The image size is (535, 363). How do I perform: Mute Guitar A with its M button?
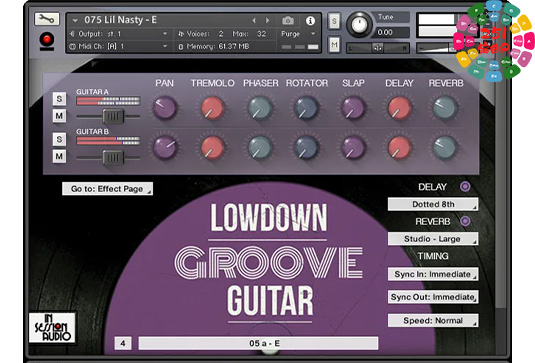[59, 116]
